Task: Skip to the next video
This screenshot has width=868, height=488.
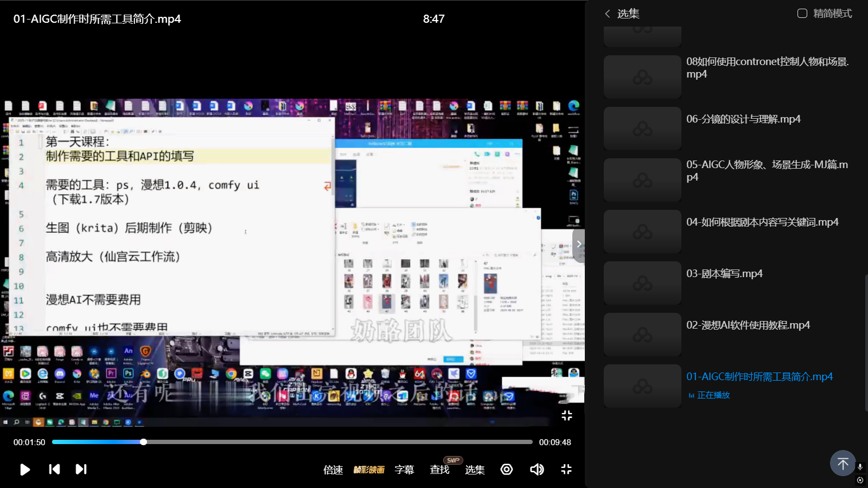Action: click(81, 470)
